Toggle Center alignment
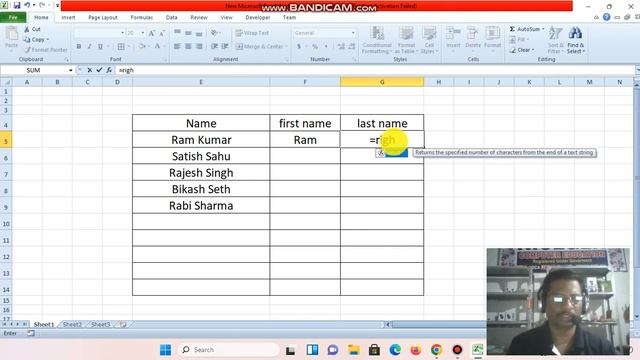640x360 pixels. tap(188, 47)
